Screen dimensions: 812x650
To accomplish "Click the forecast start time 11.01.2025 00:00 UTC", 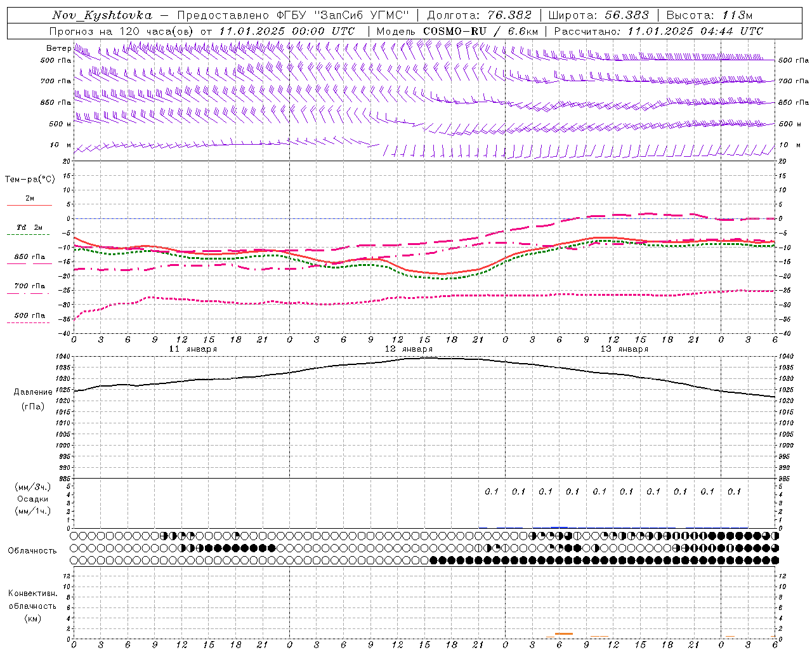I will pyautogui.click(x=287, y=31).
